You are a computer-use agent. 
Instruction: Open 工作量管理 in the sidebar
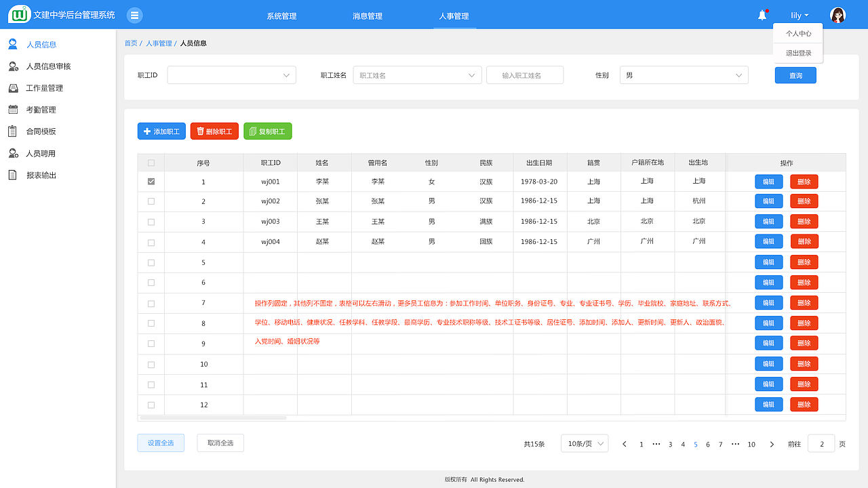(44, 88)
